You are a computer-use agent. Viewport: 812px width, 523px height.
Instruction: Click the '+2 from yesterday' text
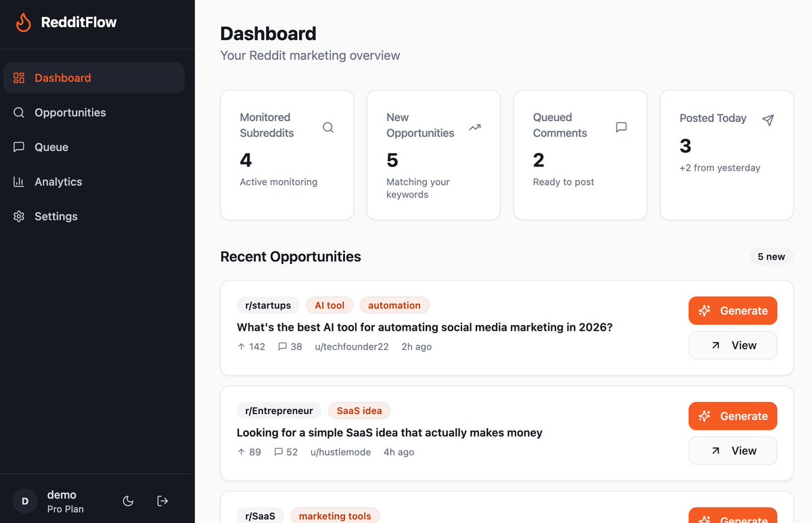click(x=720, y=168)
